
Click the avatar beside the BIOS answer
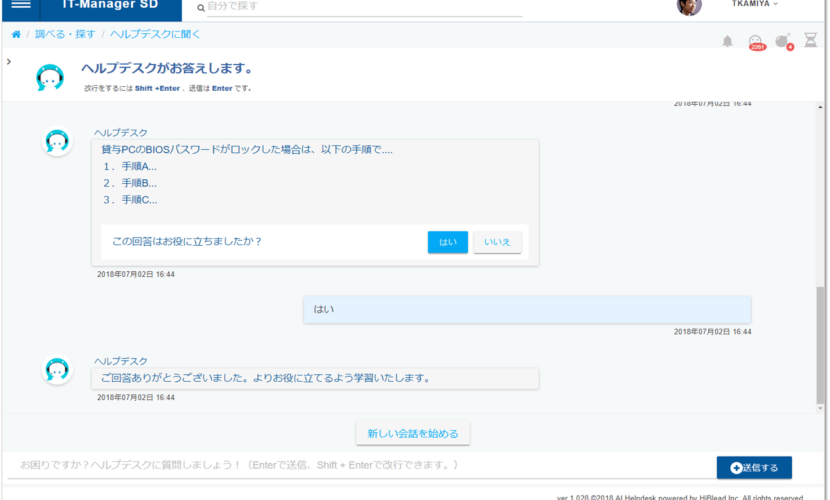(x=57, y=141)
